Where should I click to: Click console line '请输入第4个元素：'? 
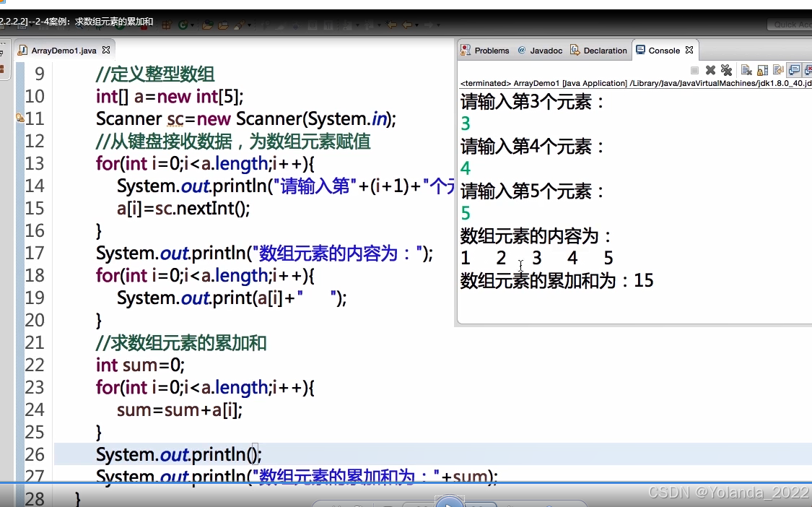(x=533, y=146)
